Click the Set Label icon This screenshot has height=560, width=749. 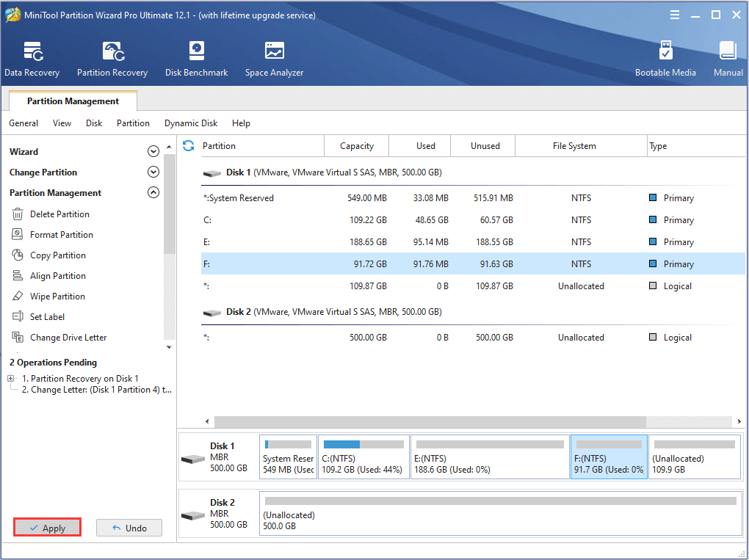coord(18,316)
